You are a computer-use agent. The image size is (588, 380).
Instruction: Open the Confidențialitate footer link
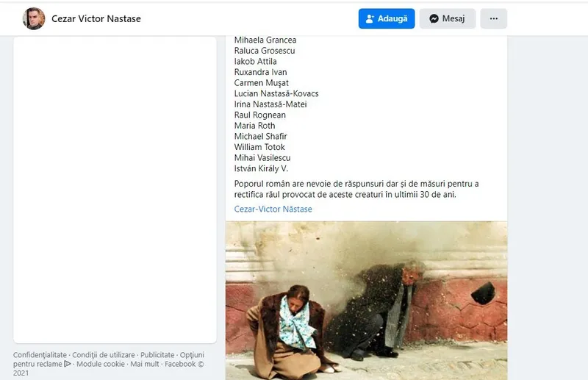point(40,354)
